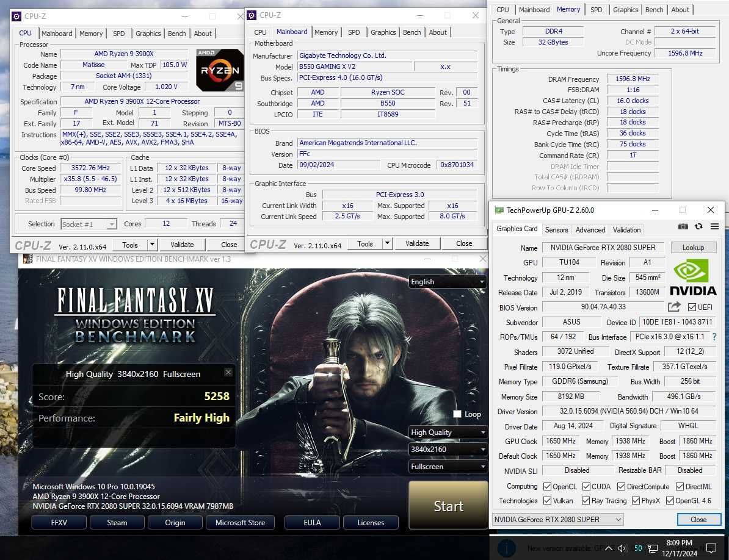729x560 pixels.
Task: Click the DRAM Frequency value field
Action: tap(633, 79)
